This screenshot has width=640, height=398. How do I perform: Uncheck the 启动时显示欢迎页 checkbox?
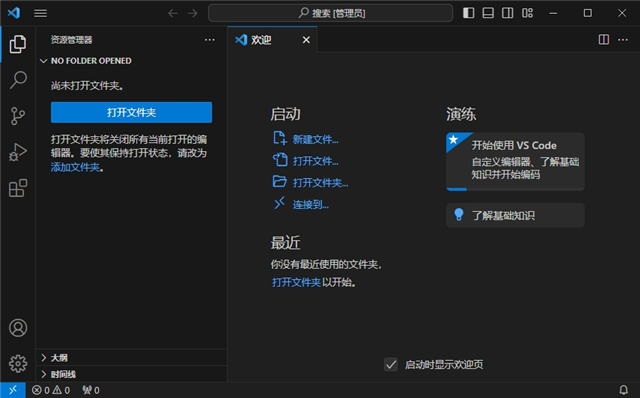[x=391, y=364]
